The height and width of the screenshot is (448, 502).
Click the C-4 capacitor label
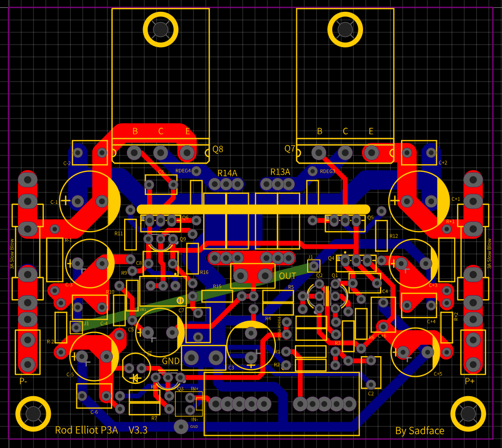[x=104, y=323]
